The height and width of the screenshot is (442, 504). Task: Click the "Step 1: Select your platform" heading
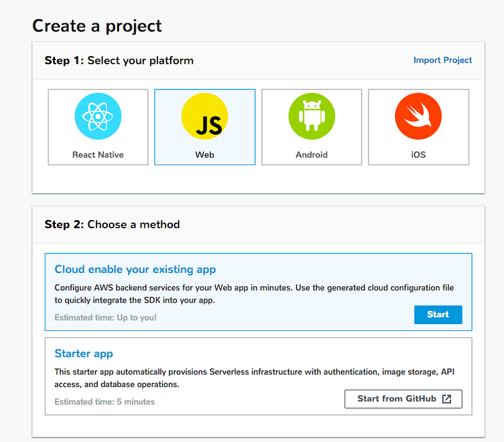pos(119,61)
